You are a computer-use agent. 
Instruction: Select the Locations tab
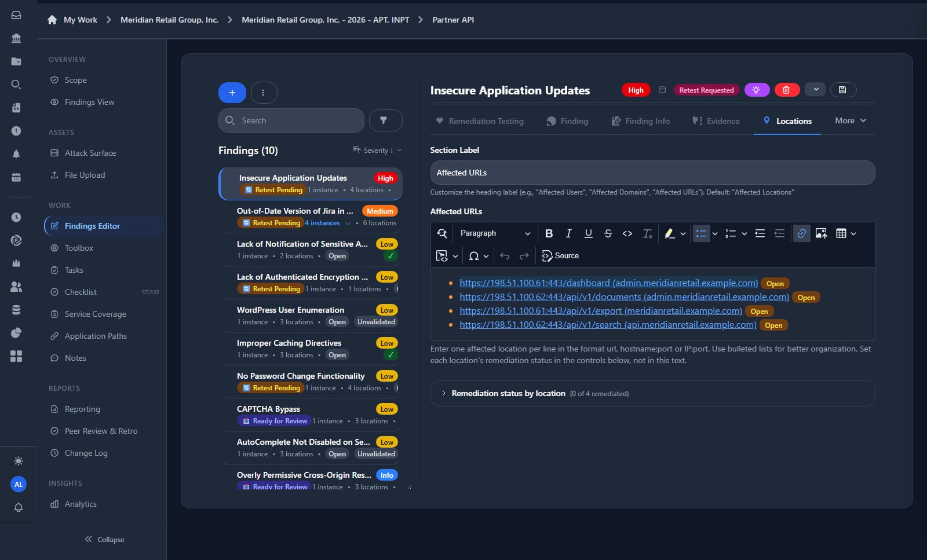[787, 121]
